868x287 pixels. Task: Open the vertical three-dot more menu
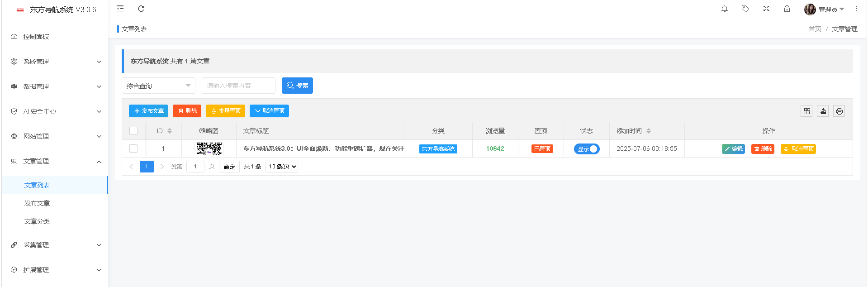pos(856,9)
